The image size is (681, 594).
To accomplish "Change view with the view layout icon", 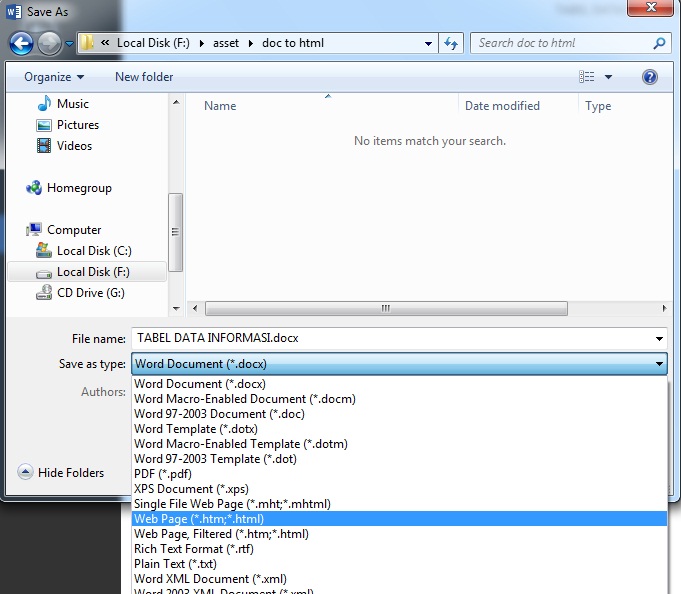I will pyautogui.click(x=587, y=77).
